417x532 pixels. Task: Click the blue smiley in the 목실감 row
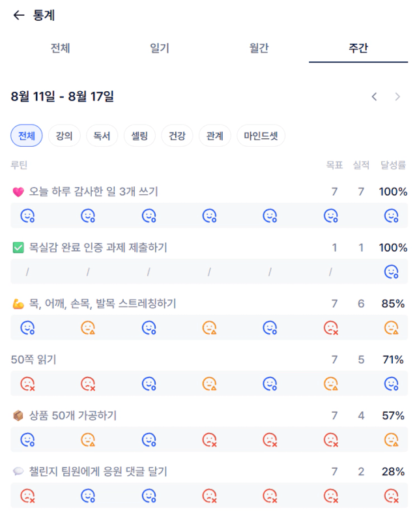(x=391, y=272)
